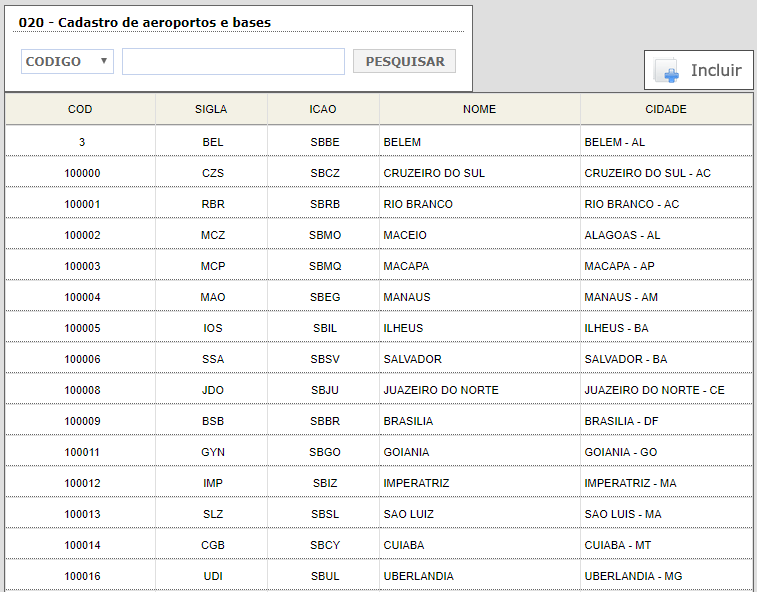Screen dimensions: 757x592
Task: Click the Incluir add-document icon
Action: (x=667, y=71)
